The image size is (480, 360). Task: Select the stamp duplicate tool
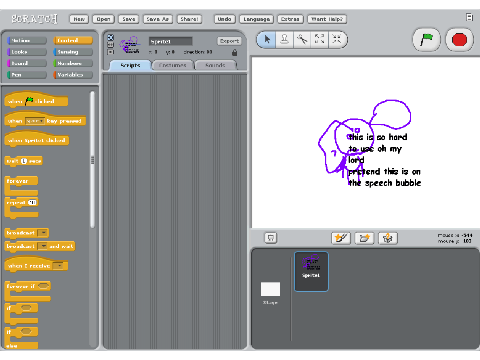(284, 40)
